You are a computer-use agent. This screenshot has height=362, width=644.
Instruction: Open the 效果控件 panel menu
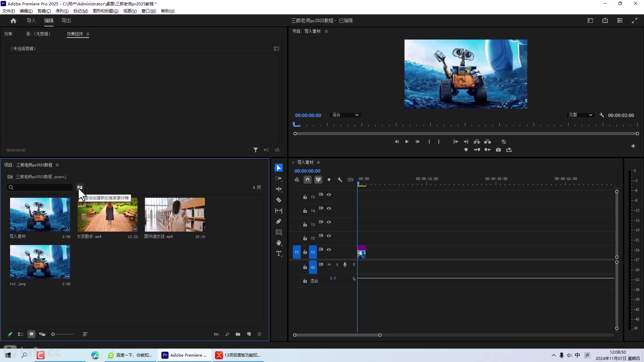pyautogui.click(x=88, y=34)
